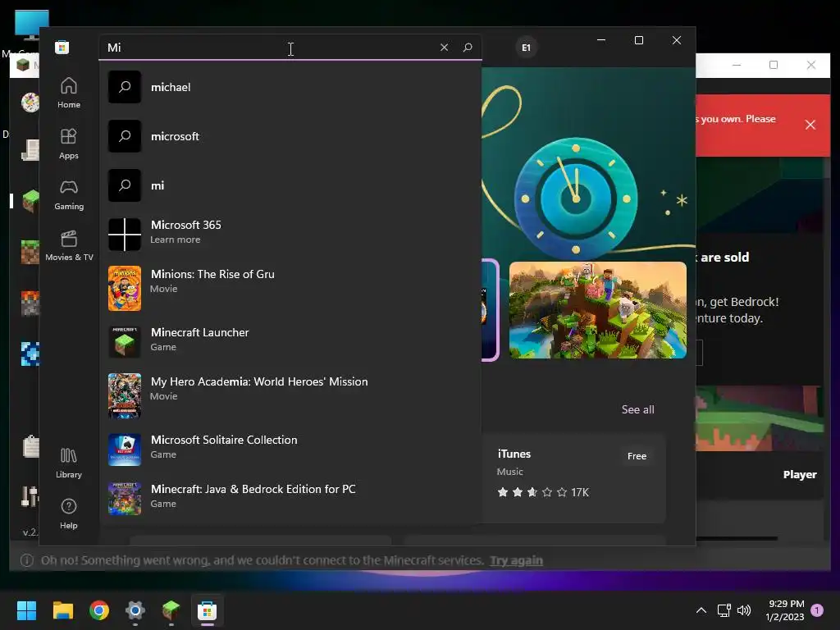Viewport: 840px width, 630px height.
Task: Clear the search box text
Action: pos(444,47)
